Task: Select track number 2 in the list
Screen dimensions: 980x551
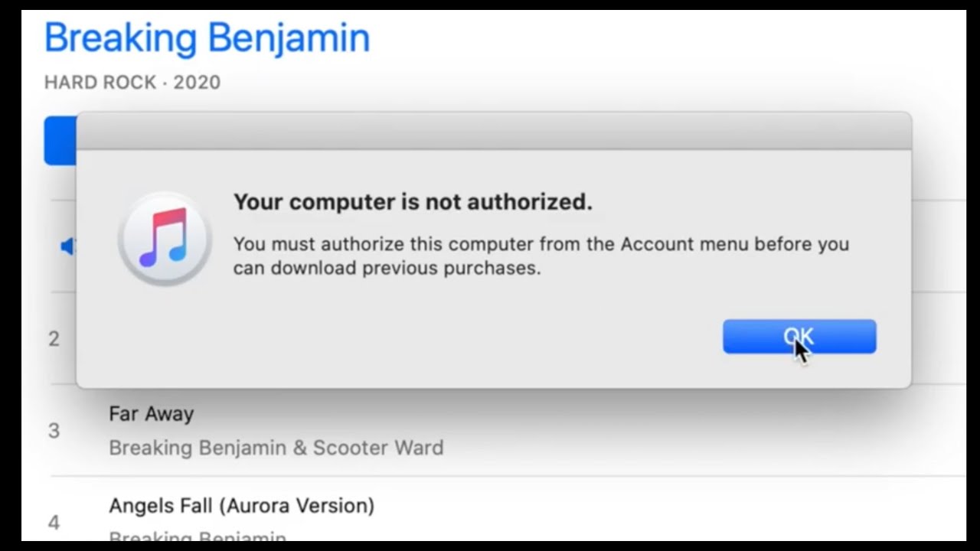Action: (x=54, y=338)
